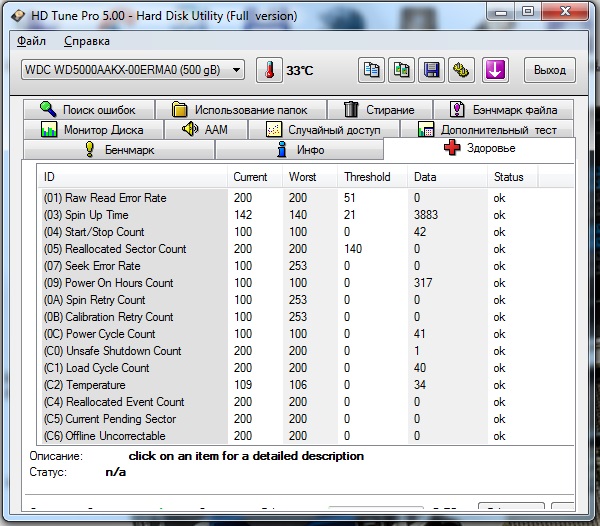
Task: Select the Power Cycle Count row
Action: click(x=305, y=334)
